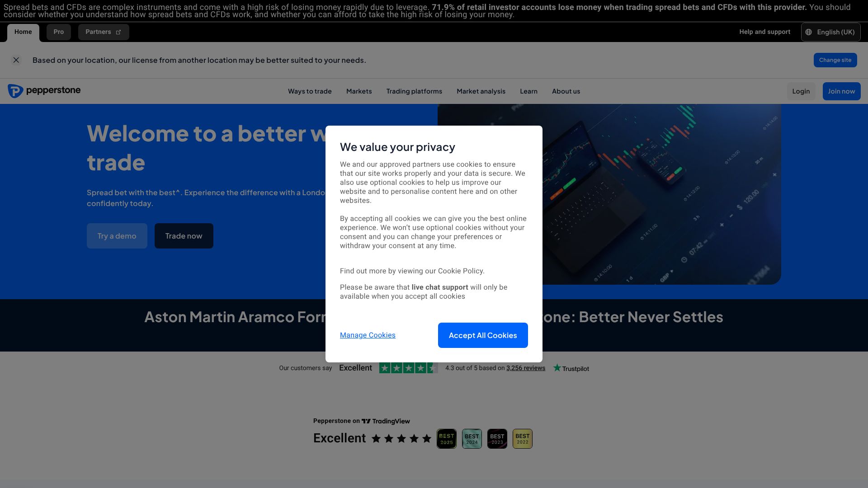Click the Trustpilot logo
The image size is (868, 488).
click(x=571, y=368)
